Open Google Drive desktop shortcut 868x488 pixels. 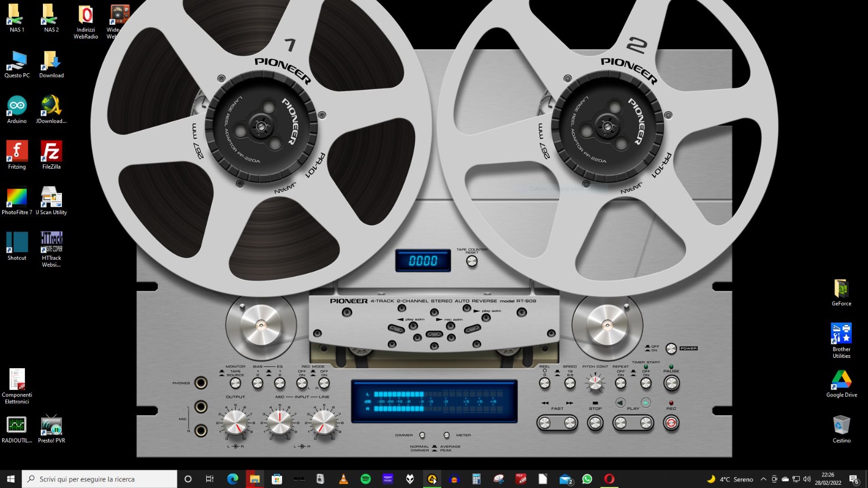(841, 384)
